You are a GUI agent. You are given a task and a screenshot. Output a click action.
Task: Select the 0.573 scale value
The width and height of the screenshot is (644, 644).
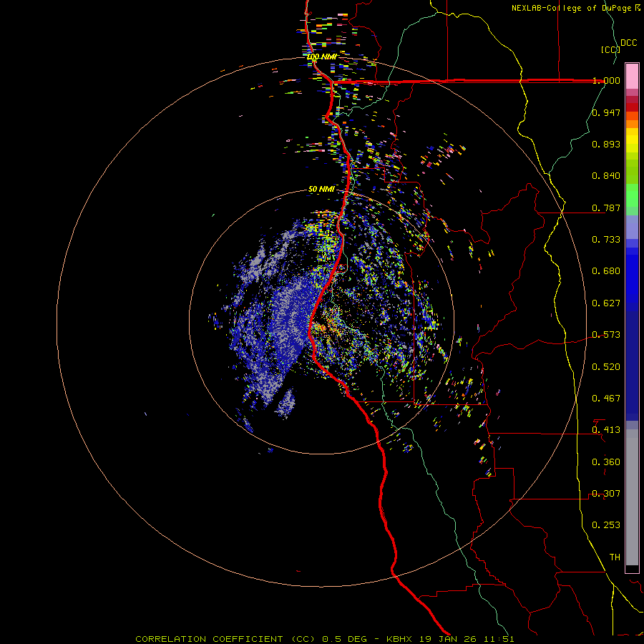606,335
